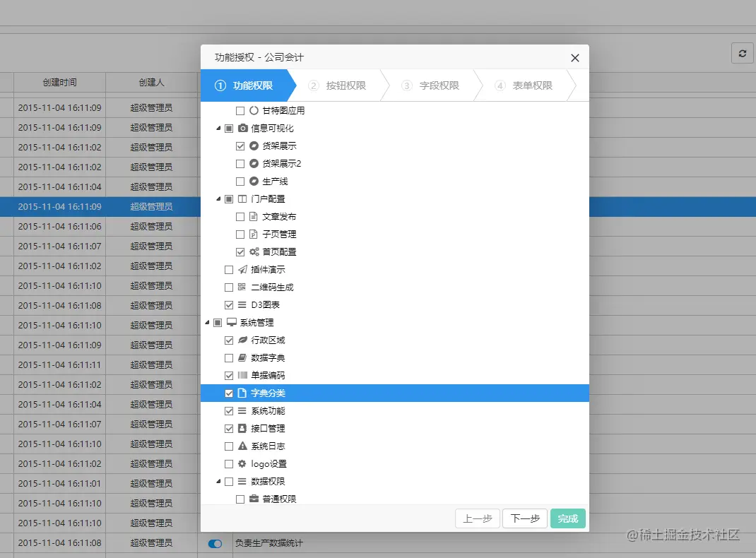Screen dimensions: 756x558
Task: Toggle the 信息可视化 partial checkbox
Action: [229, 129]
